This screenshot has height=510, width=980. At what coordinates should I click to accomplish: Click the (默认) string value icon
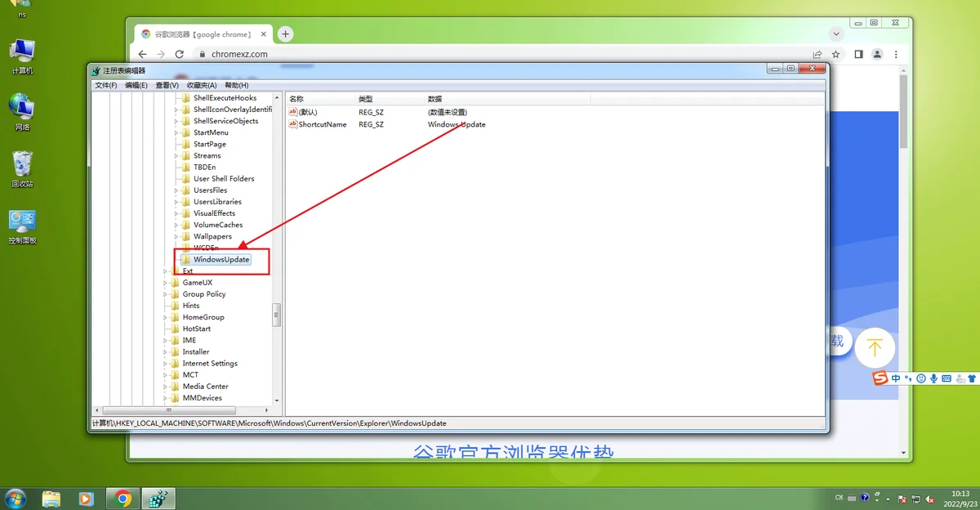[293, 112]
